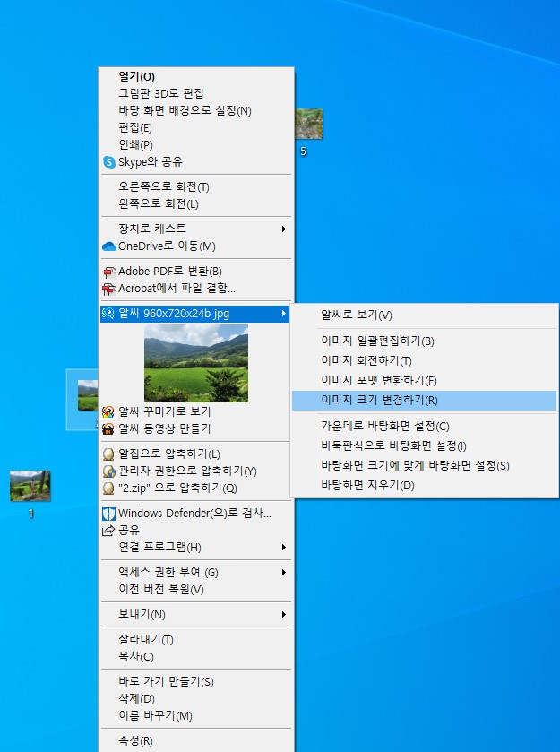Select desktop image file 1
Screen dimensions: 560x752
(30, 494)
